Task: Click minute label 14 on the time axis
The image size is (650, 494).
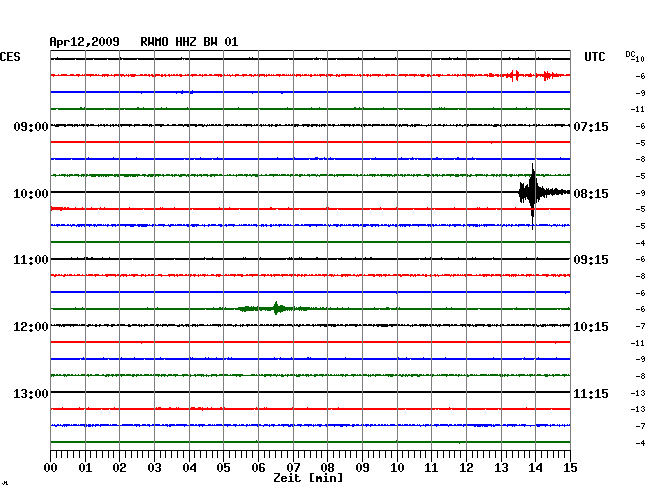Action: coord(535,468)
